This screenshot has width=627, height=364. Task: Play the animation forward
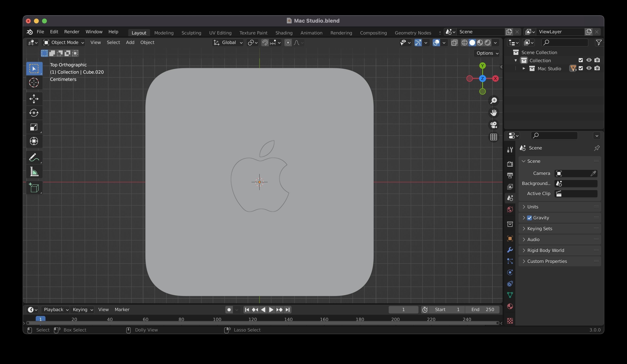coord(271,310)
